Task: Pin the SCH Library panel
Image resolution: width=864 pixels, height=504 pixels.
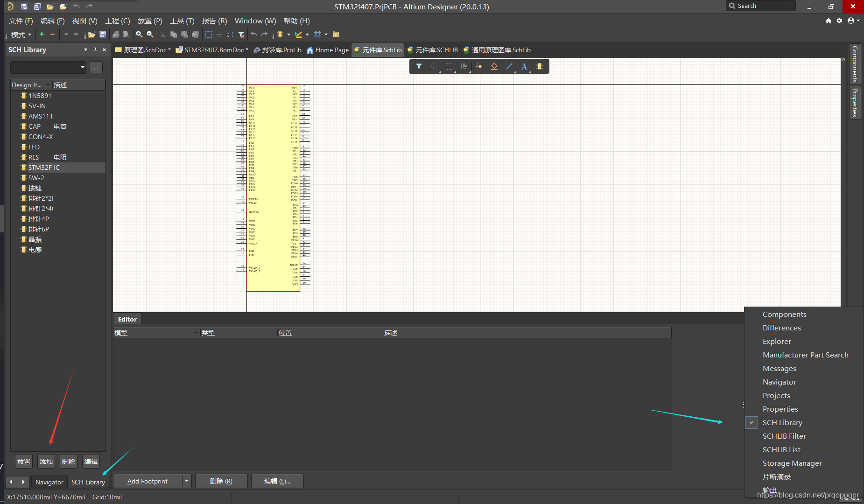Action: [x=95, y=50]
